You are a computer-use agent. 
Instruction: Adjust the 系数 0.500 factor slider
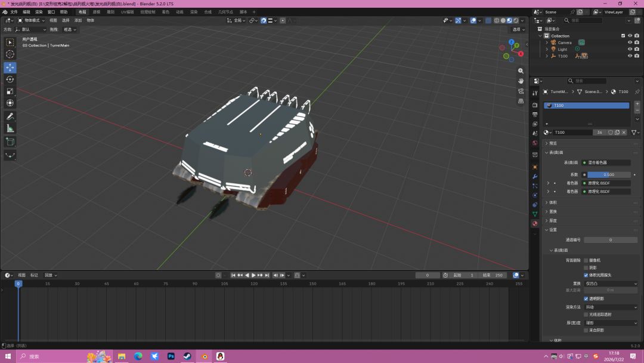click(x=609, y=175)
